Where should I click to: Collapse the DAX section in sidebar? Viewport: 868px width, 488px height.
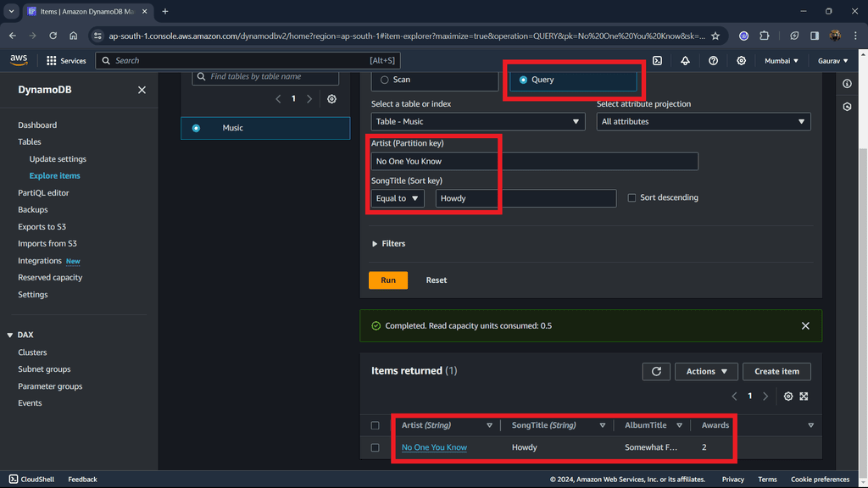10,335
